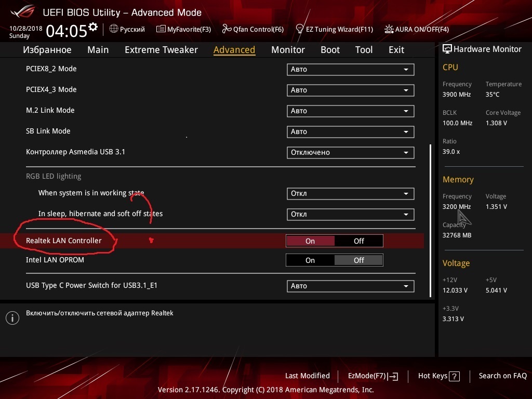Open the Tool tab
Image resolution: width=532 pixels, height=399 pixels.
tap(364, 50)
